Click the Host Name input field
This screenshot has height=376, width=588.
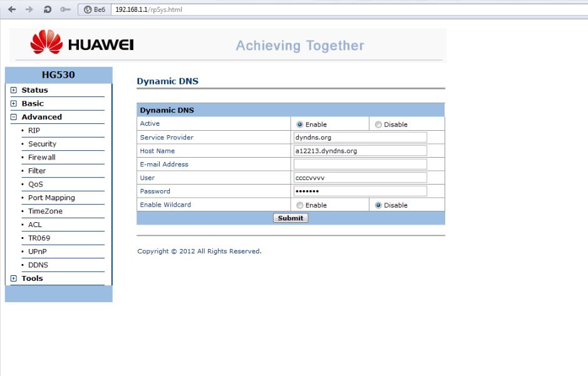tap(360, 151)
